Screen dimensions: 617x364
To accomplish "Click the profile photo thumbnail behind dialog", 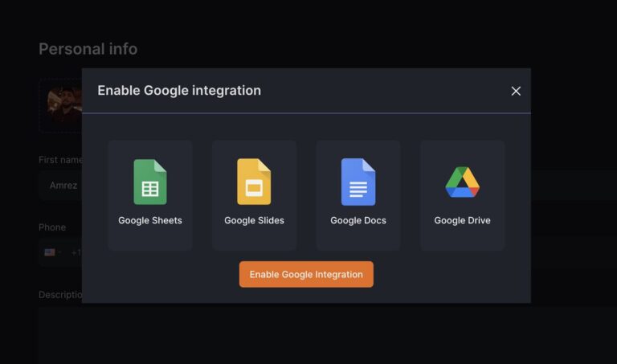I will point(64,104).
